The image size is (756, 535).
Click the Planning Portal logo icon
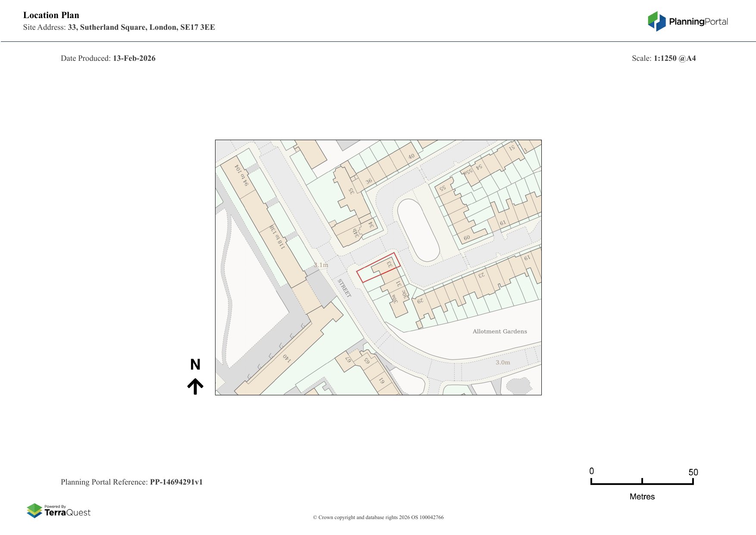pos(656,21)
